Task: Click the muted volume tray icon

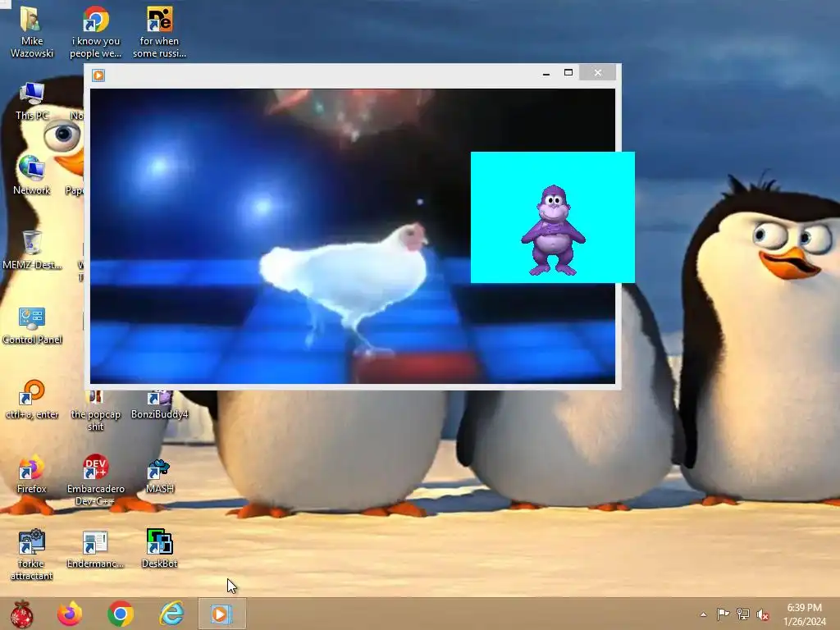Action: click(x=763, y=614)
